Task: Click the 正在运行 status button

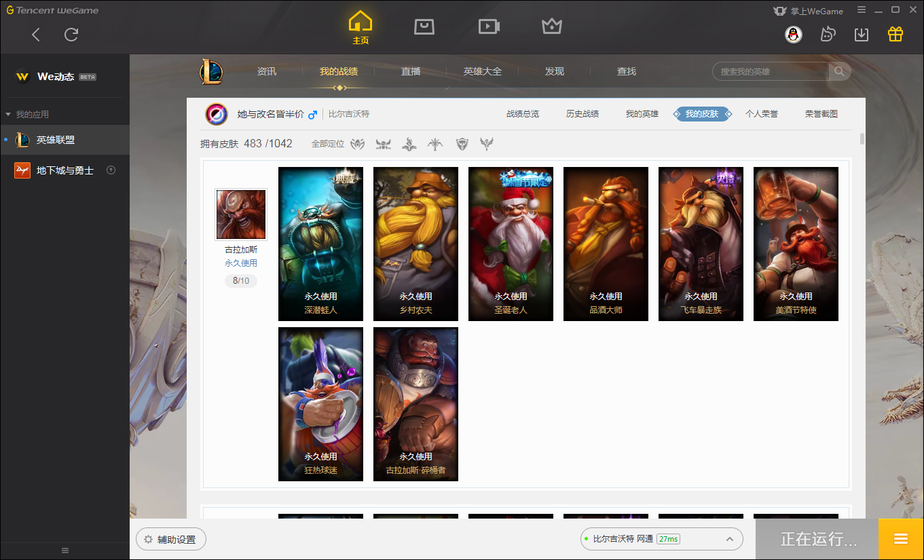Action: (817, 539)
